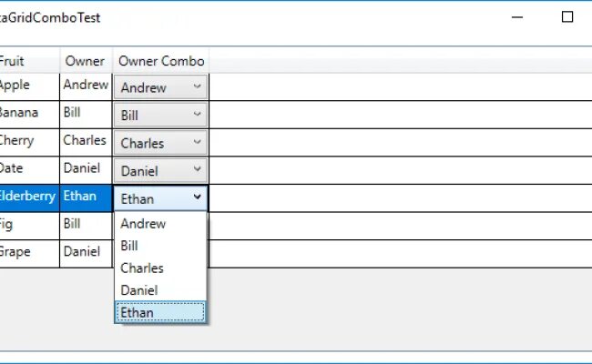The image size is (592, 364).
Task: Expand the Bill combo in Banana row
Action: pos(160,116)
